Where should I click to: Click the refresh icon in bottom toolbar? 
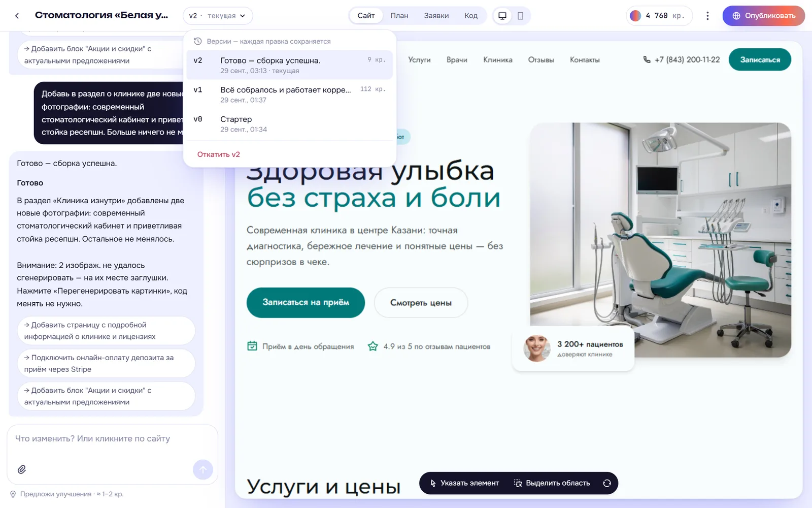(x=607, y=483)
